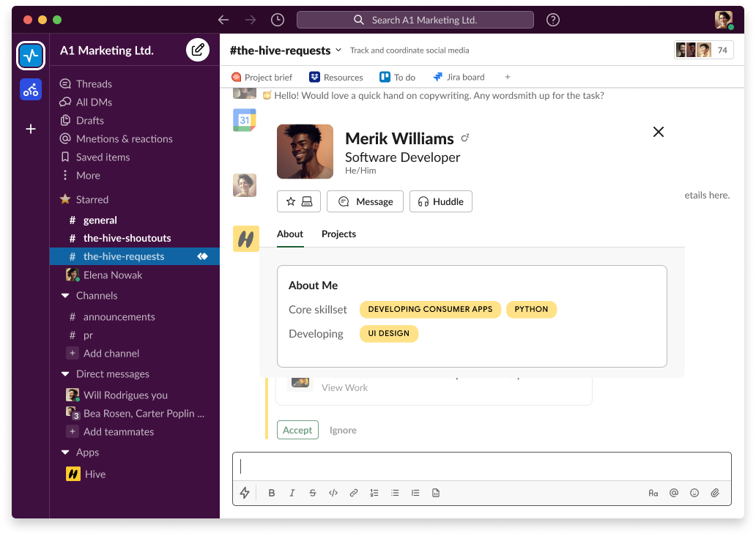The image size is (756, 536).
Task: Click the compose new message icon
Action: coord(197,50)
